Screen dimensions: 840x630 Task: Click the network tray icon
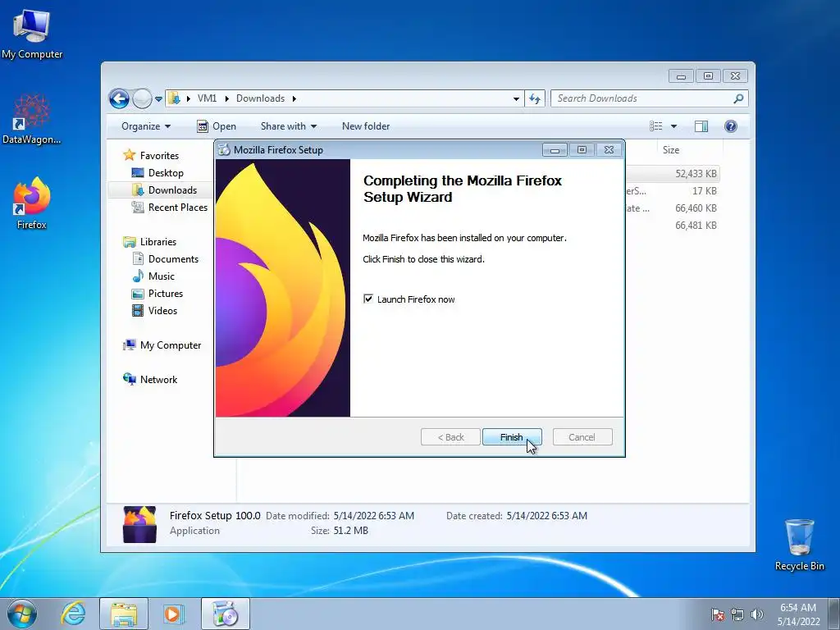tap(737, 614)
